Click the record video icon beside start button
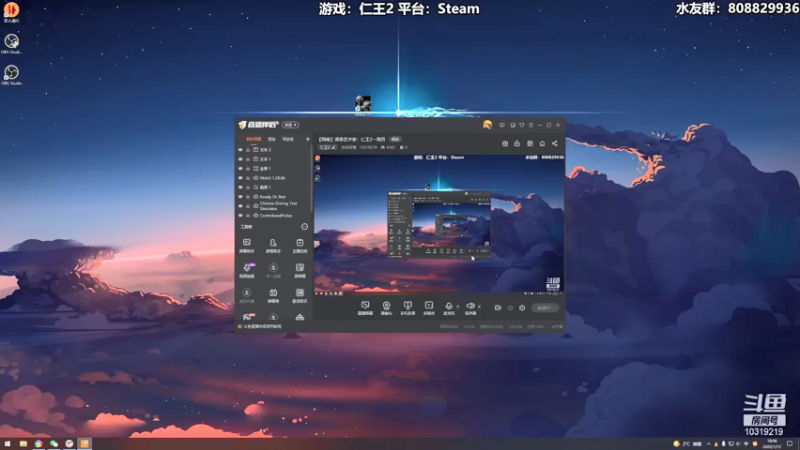 [x=497, y=308]
